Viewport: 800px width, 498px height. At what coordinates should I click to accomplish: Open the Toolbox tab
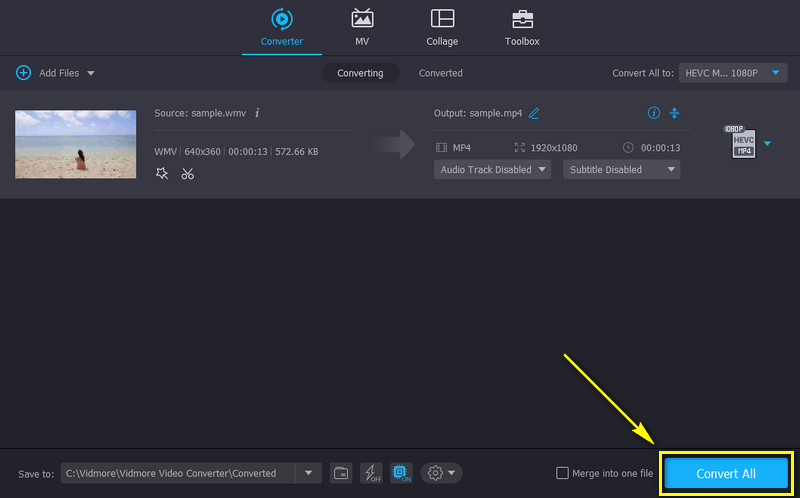tap(522, 28)
